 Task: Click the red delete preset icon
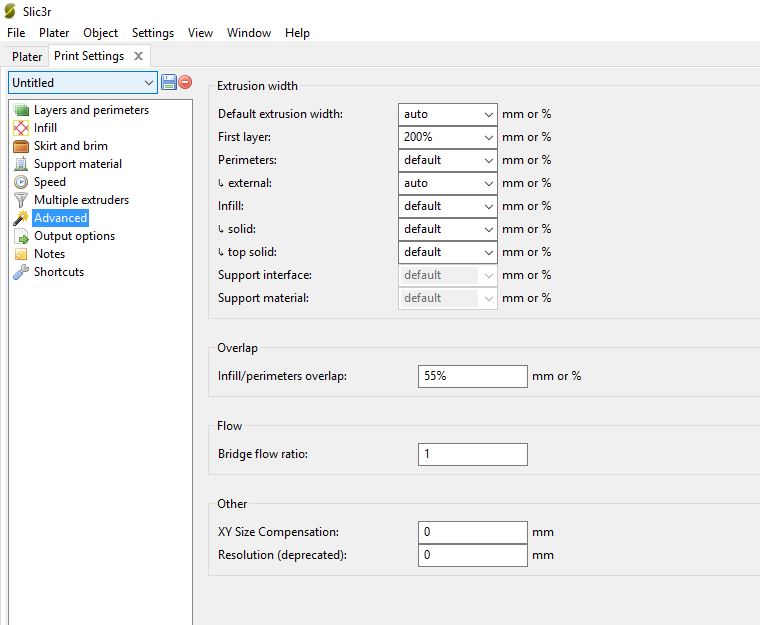(x=185, y=82)
